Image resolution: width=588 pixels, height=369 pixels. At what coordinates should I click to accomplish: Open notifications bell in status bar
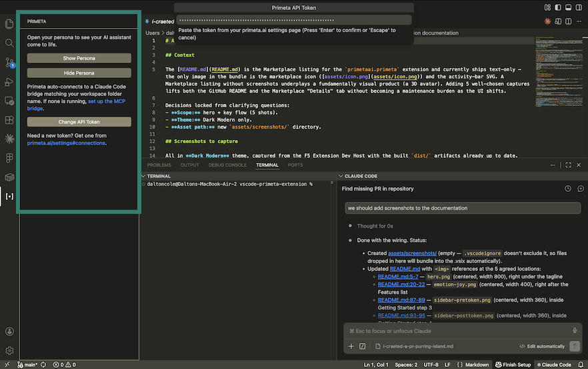[581, 364]
